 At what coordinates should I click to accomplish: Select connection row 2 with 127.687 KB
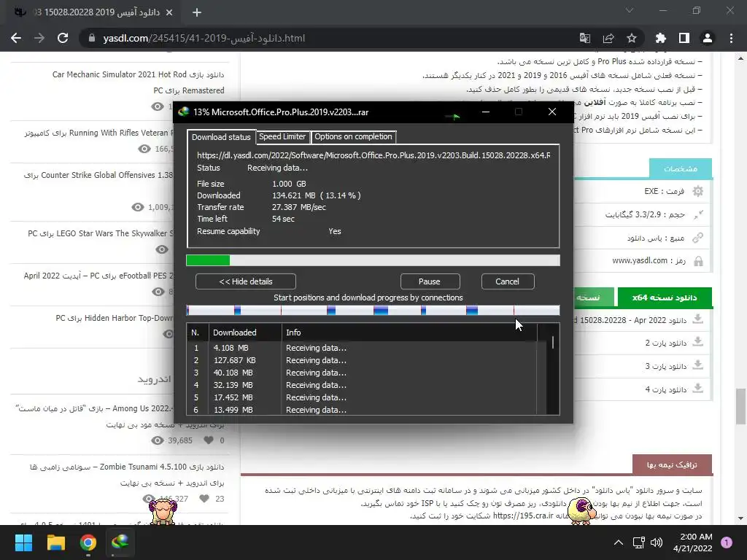[362, 360]
